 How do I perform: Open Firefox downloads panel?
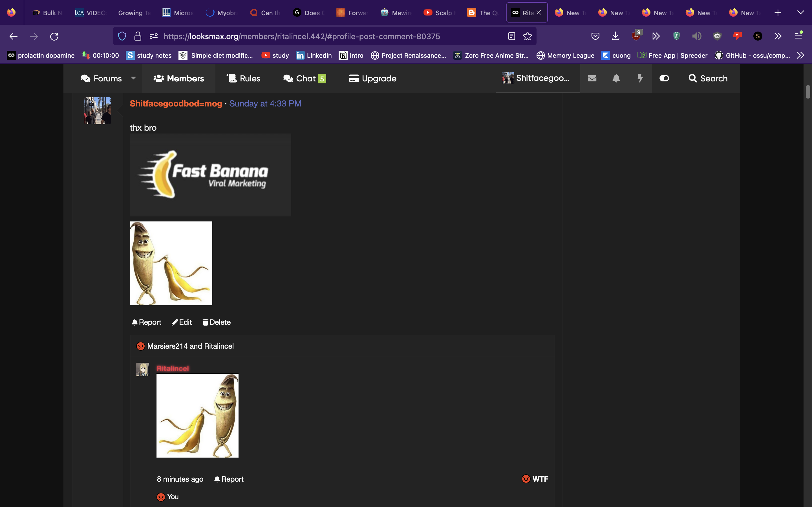616,36
